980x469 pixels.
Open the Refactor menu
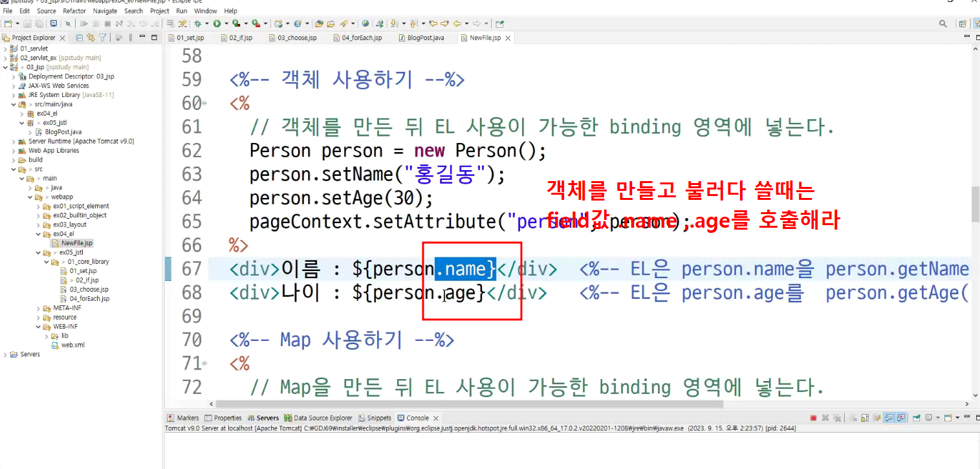[x=74, y=11]
